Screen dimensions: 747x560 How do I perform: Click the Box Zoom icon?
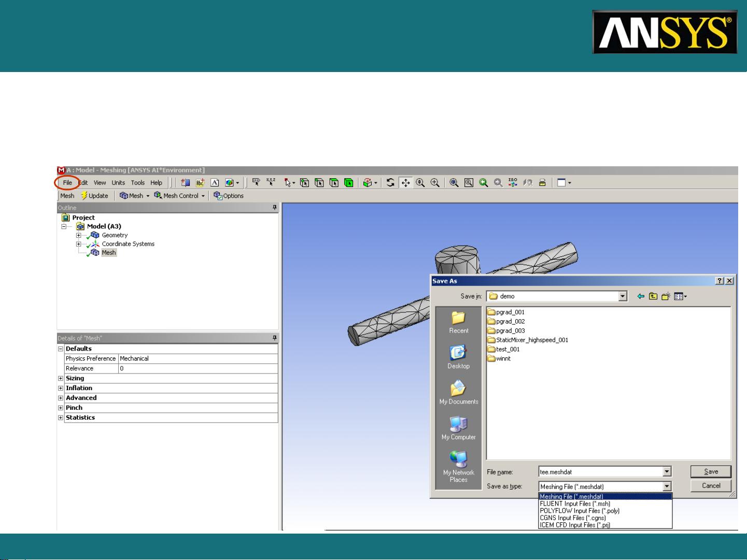(x=468, y=182)
